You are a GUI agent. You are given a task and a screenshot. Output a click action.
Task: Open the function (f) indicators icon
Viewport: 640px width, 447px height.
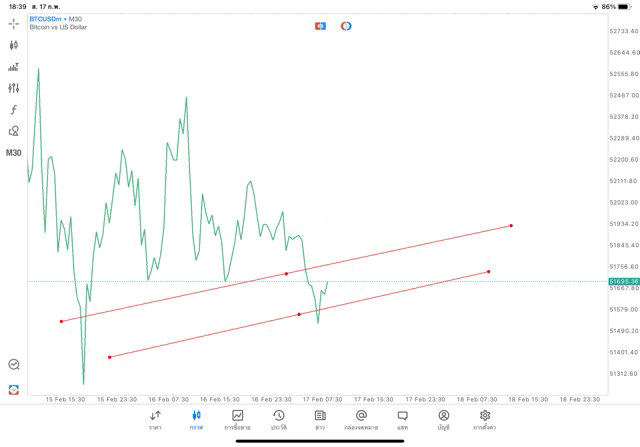14,109
